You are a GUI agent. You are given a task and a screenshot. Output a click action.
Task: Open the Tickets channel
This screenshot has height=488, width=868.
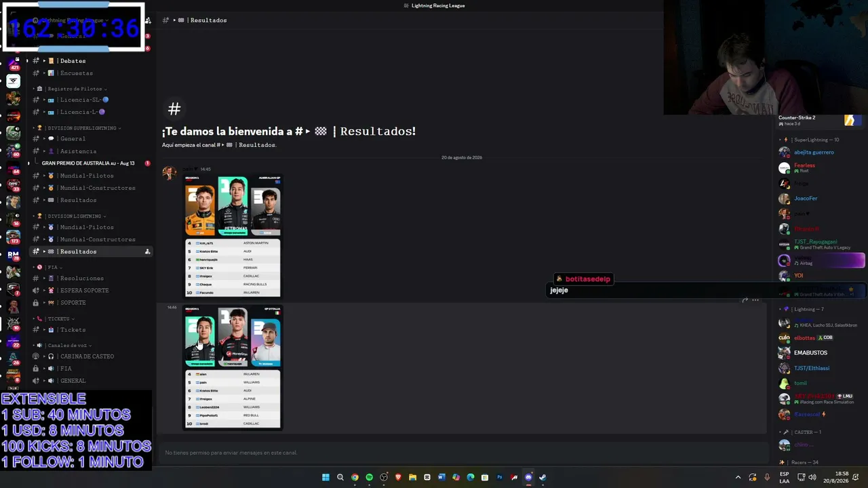[90, 330]
